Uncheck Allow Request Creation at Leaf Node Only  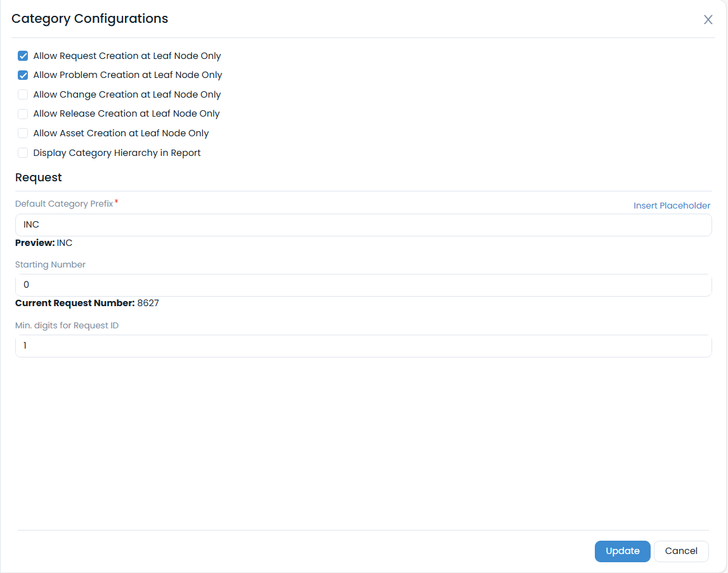pos(23,56)
